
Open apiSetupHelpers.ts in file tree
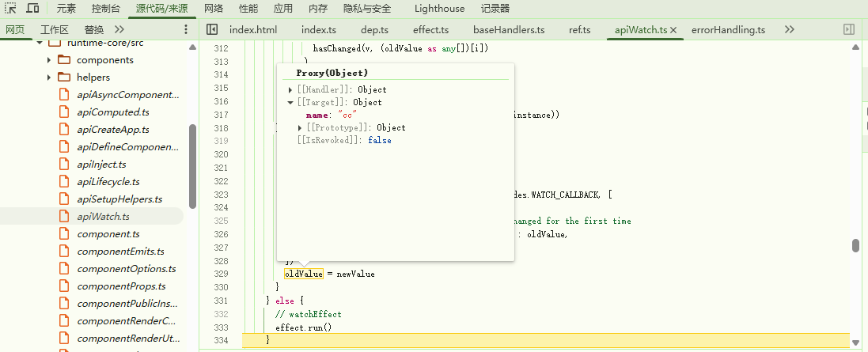point(119,199)
